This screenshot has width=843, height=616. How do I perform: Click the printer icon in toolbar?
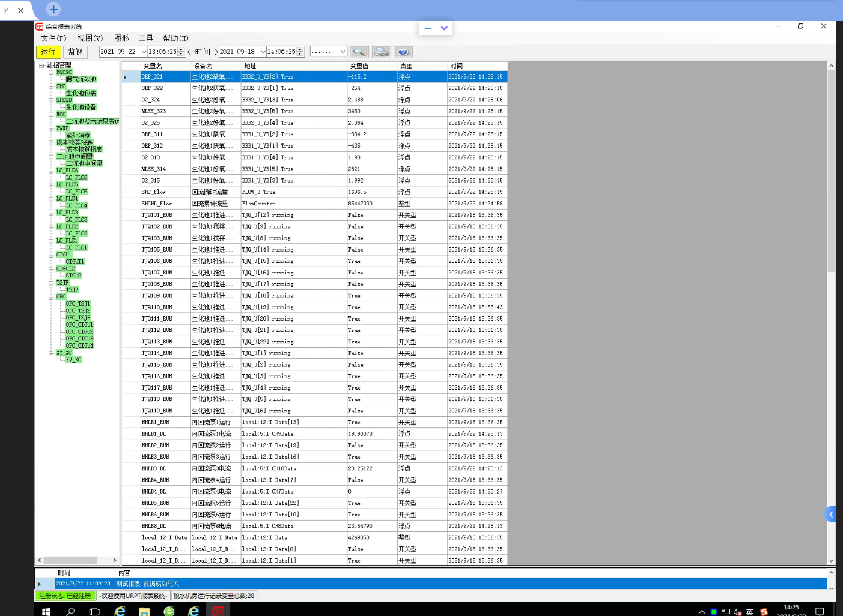pos(381,52)
